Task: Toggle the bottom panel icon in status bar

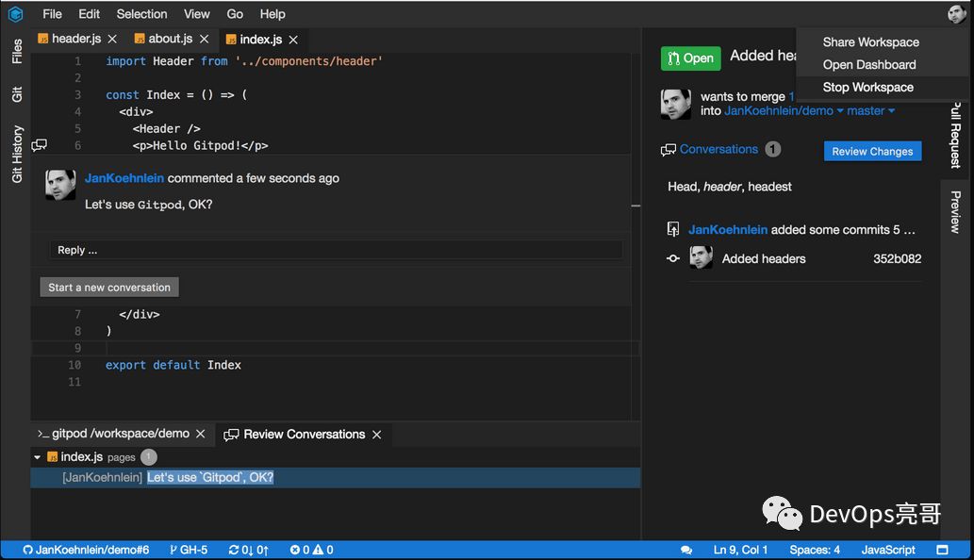Action: (942, 550)
